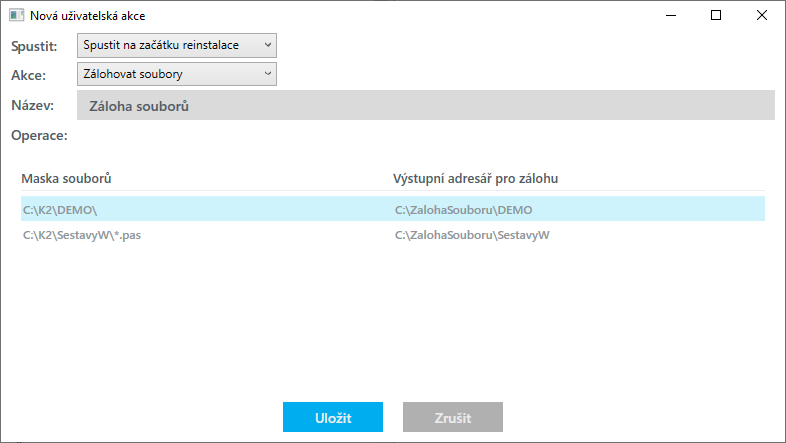Click the Zrušit button
Viewport: 786px width, 443px height.
[453, 418]
